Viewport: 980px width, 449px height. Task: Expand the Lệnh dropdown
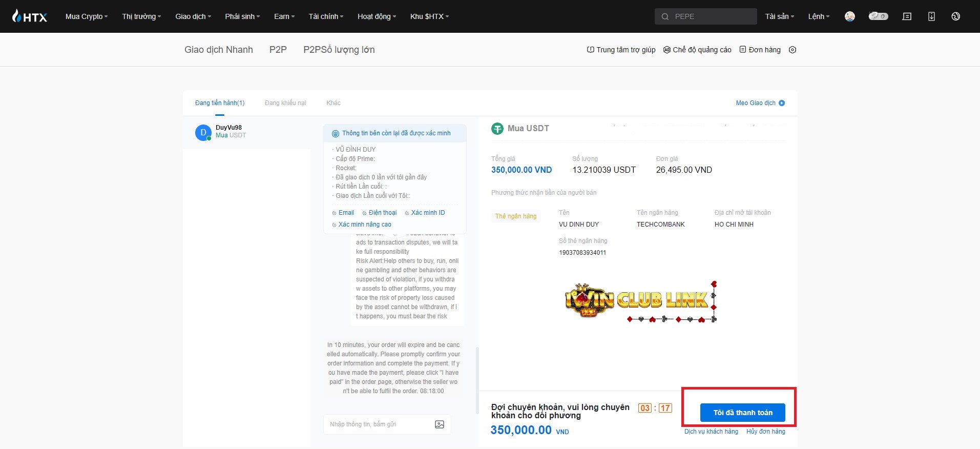click(819, 16)
